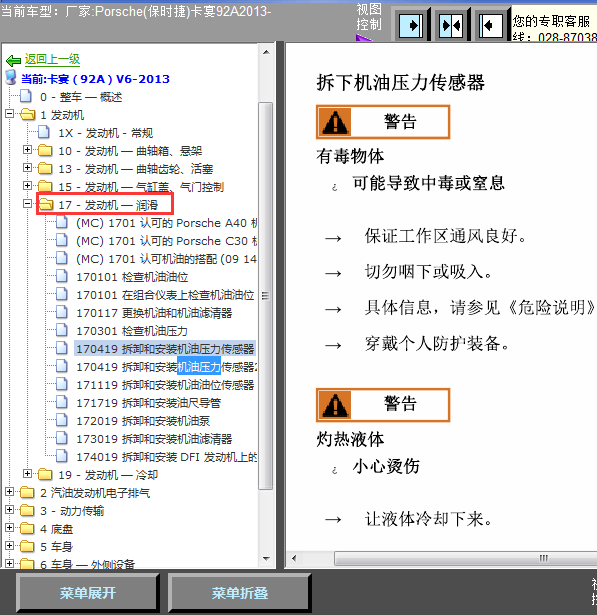Click folder icon of 5 车身
Image resolution: width=597 pixels, height=615 pixels.
coord(27,547)
